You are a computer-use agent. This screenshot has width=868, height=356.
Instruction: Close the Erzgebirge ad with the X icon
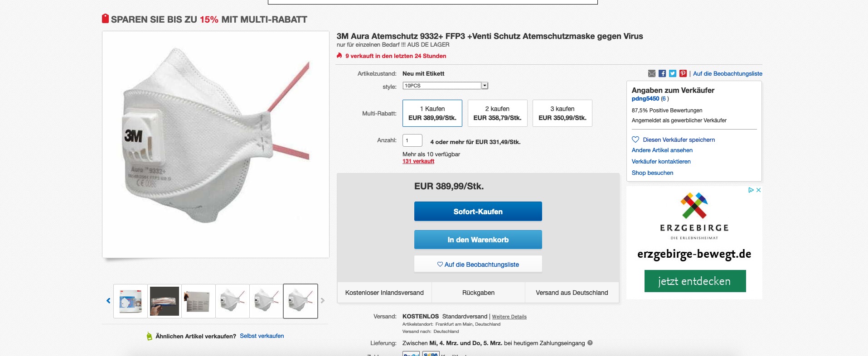(x=758, y=190)
